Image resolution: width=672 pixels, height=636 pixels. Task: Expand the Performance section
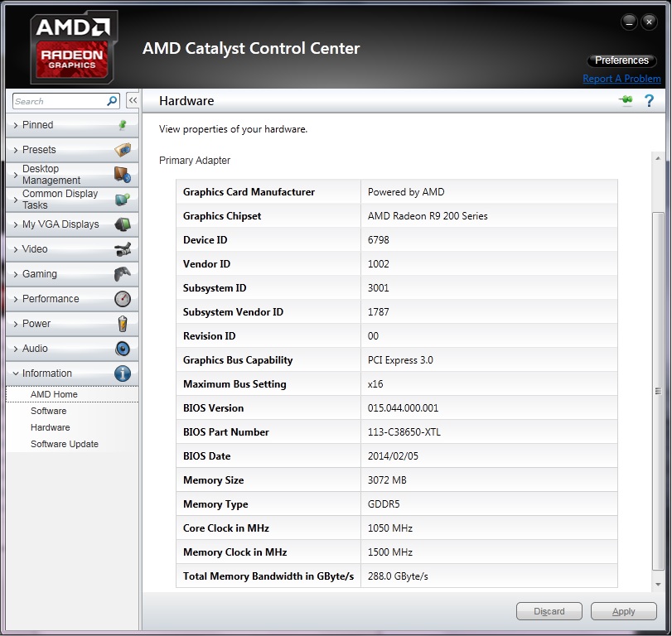click(72, 298)
